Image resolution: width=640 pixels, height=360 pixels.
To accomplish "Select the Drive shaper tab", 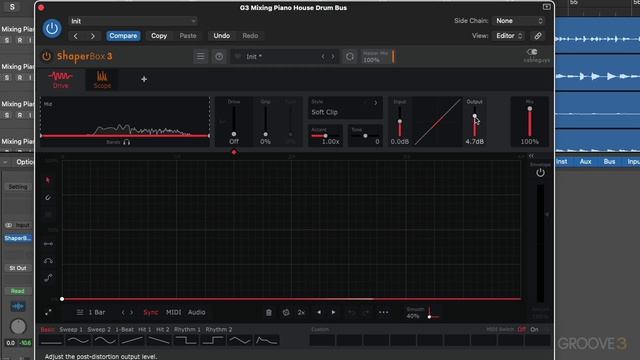I will [x=60, y=79].
